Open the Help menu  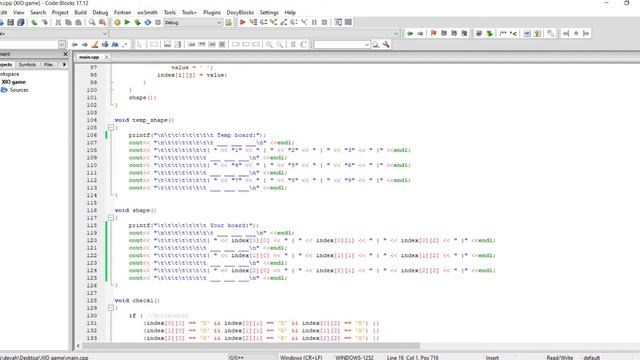pyautogui.click(x=290, y=13)
